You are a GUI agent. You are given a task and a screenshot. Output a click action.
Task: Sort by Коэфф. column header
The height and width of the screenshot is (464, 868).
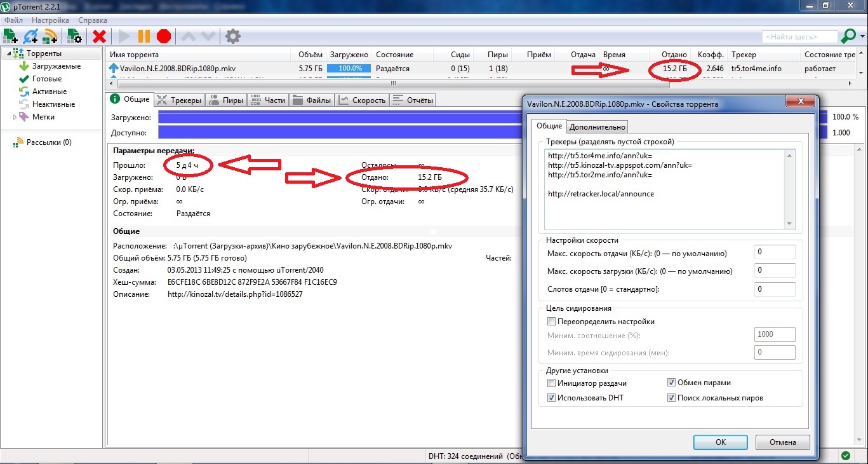pos(710,55)
